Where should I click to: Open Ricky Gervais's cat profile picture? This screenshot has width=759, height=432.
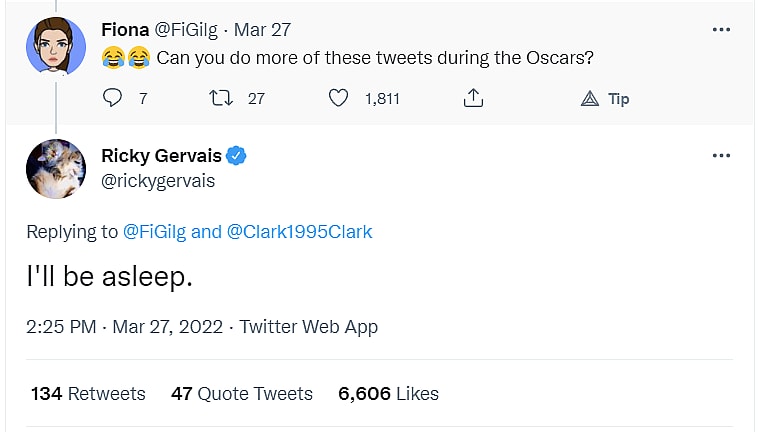(x=54, y=168)
